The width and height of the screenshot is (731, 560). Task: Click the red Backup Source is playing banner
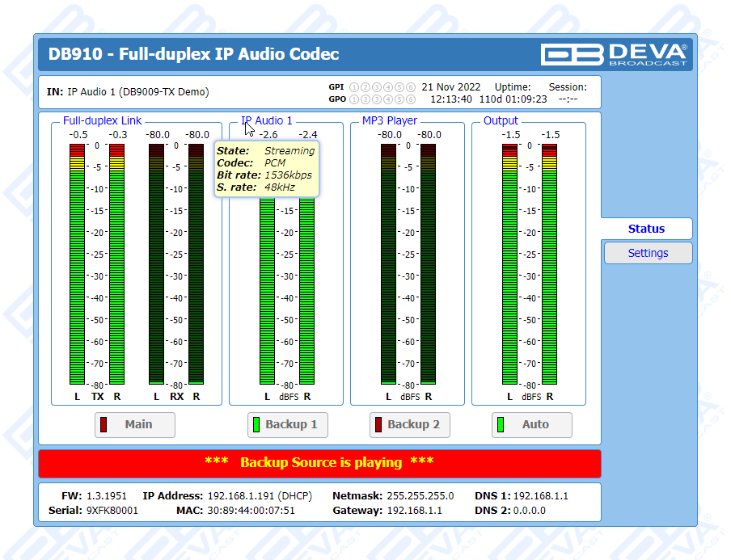coord(319,463)
